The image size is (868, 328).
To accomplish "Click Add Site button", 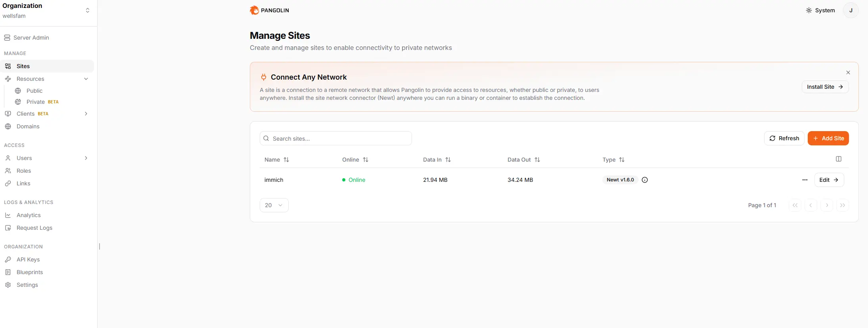I will 828,138.
